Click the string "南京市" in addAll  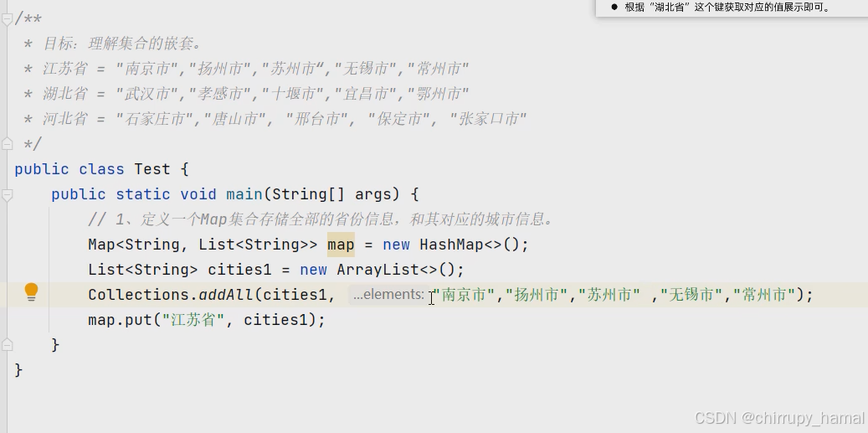464,295
